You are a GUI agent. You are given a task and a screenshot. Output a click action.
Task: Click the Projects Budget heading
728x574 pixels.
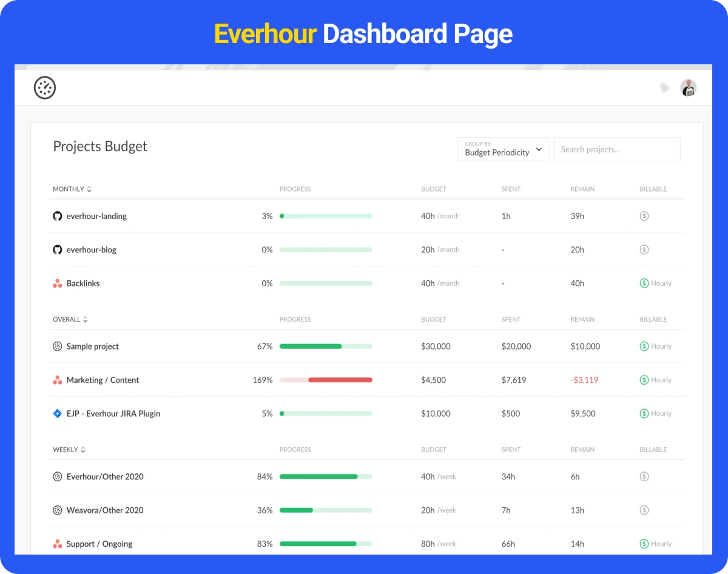[100, 146]
